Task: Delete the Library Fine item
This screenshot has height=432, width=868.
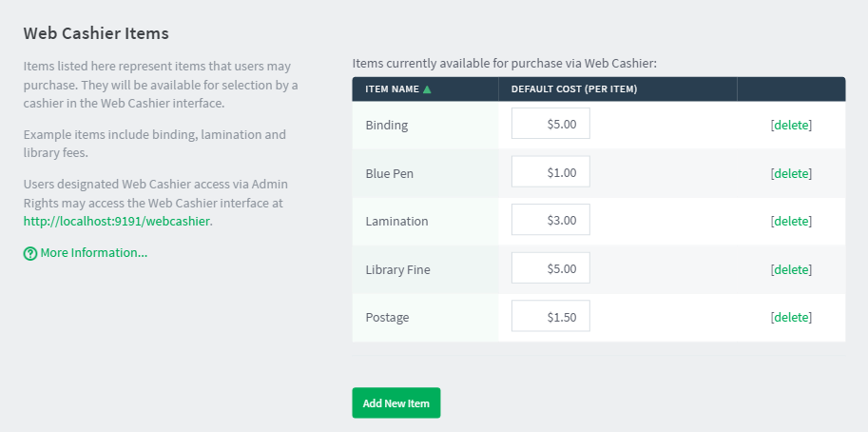Action: pos(791,269)
